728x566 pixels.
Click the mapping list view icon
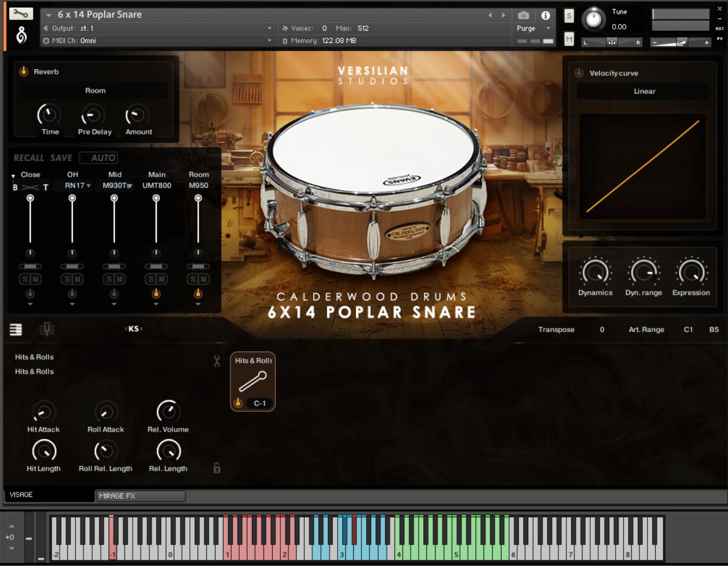pos(16,330)
